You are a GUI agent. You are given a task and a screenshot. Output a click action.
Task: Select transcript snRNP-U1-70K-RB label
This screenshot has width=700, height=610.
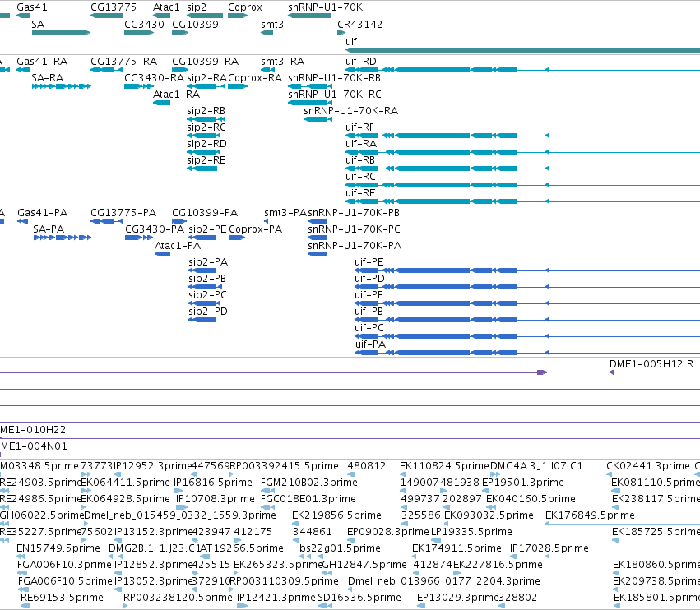point(335,77)
